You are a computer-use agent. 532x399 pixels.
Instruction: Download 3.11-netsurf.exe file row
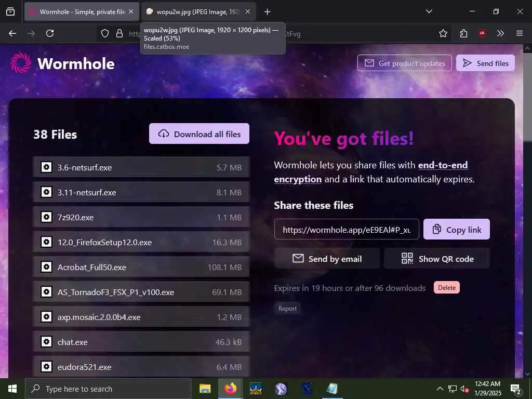point(141,192)
